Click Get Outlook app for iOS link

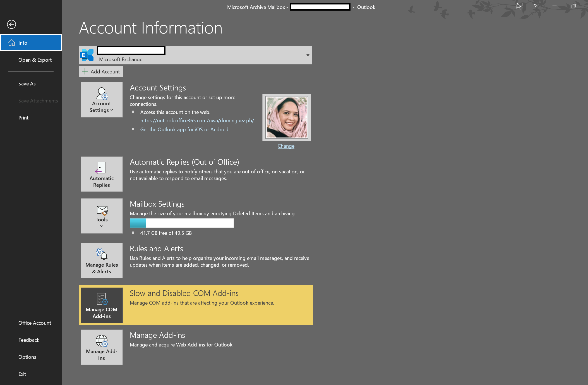tap(185, 130)
